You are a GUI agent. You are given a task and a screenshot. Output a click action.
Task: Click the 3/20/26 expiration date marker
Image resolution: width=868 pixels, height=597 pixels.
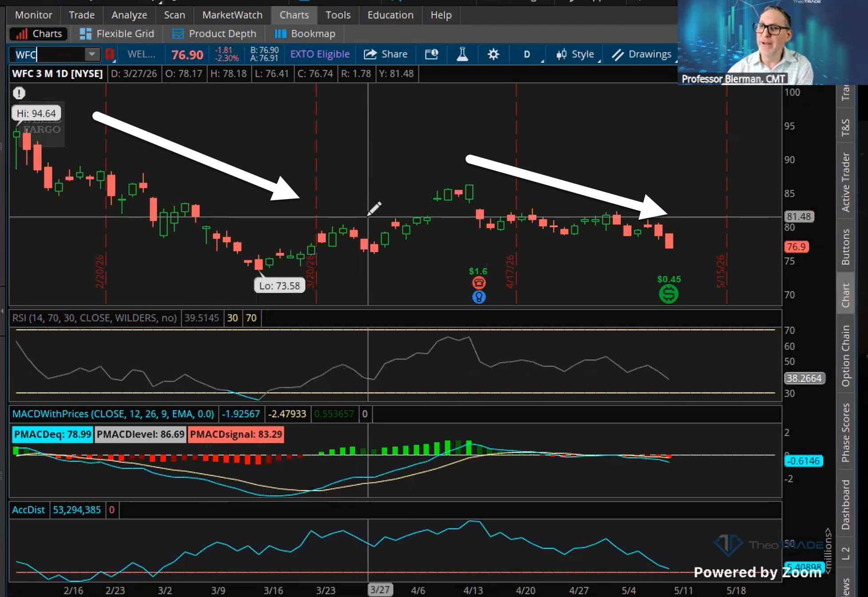(310, 271)
